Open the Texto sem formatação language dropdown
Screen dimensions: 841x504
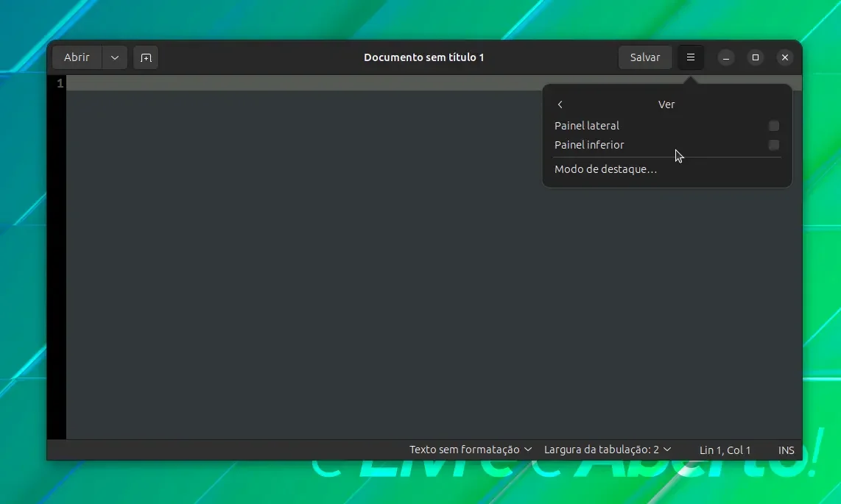(x=471, y=450)
